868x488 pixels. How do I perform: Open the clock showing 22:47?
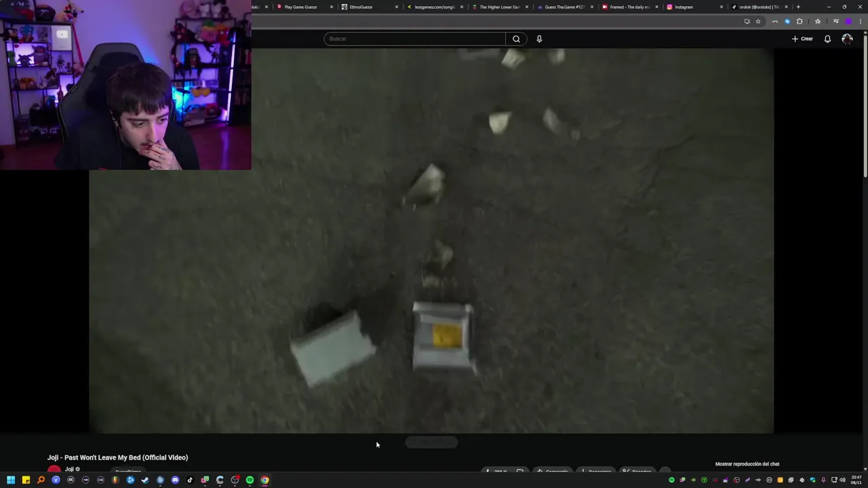click(x=856, y=480)
